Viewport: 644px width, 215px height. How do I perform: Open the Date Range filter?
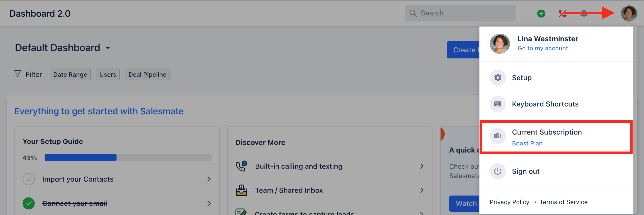click(x=70, y=74)
